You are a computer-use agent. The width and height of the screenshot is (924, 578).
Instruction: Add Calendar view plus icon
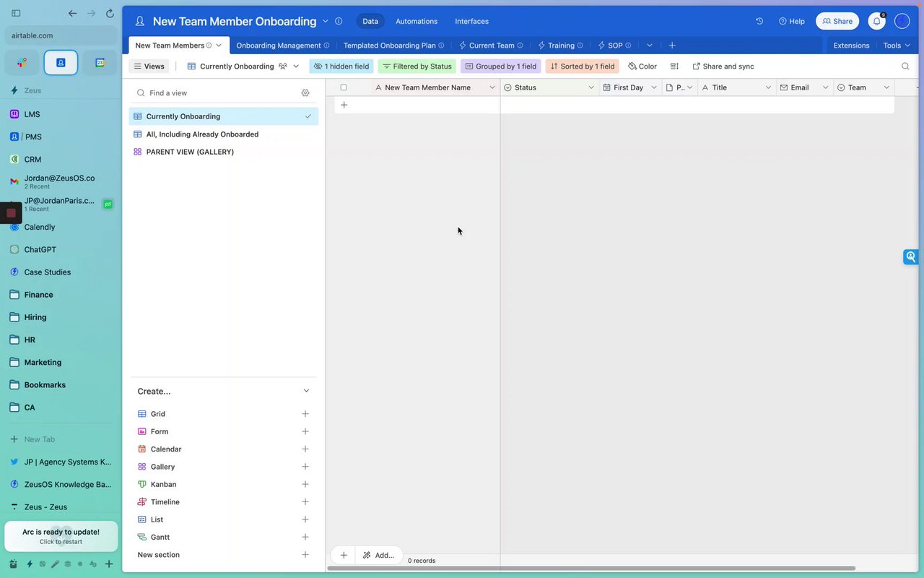(x=305, y=449)
